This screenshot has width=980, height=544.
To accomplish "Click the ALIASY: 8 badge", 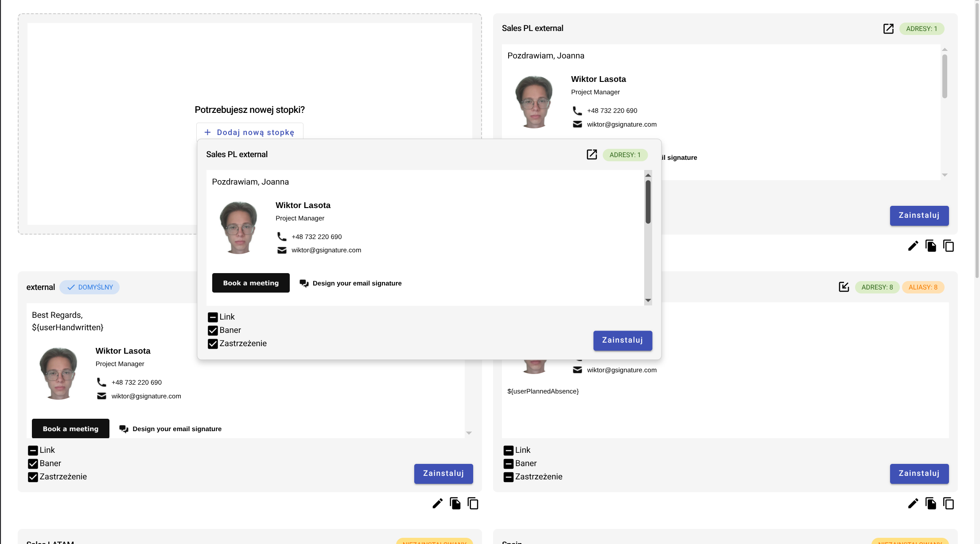I will [923, 287].
